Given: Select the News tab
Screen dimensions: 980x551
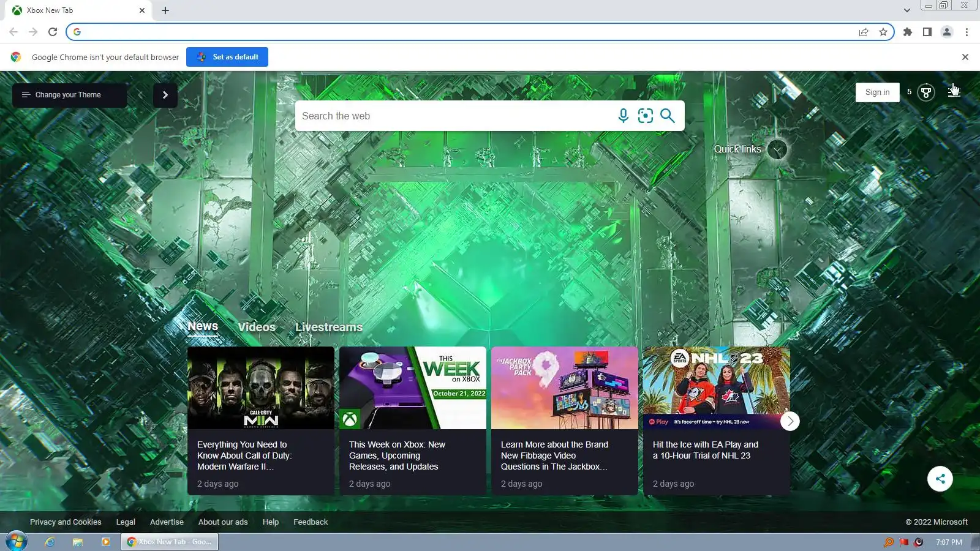Looking at the screenshot, I should 203,326.
